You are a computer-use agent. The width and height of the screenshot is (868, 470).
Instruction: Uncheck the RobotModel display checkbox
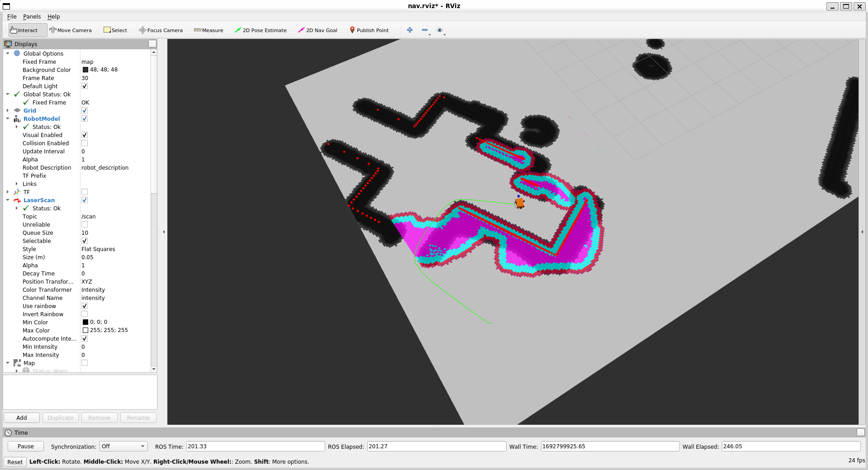tap(85, 119)
